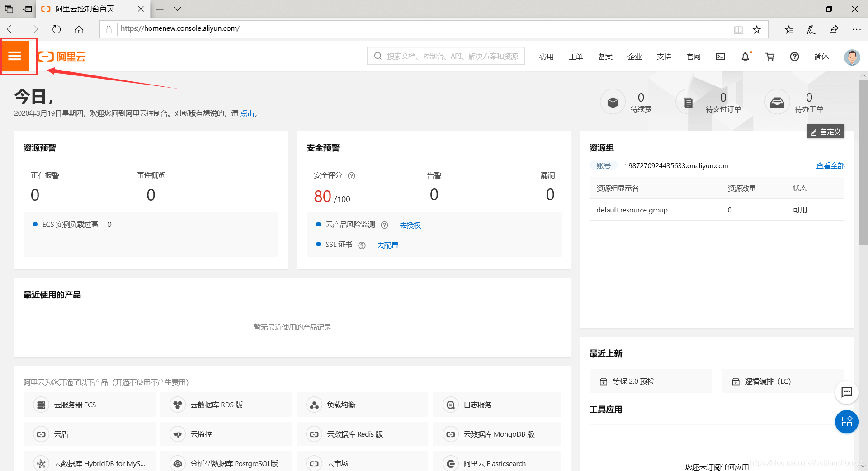868x471 pixels.
Task: Reload the page in the browser
Action: 56,29
